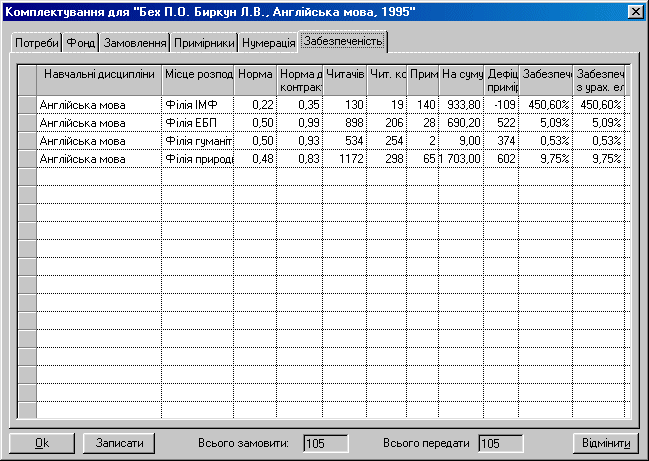Screen dimensions: 649x461
Task: Click the contract norm value 0,35
Action: (x=300, y=105)
